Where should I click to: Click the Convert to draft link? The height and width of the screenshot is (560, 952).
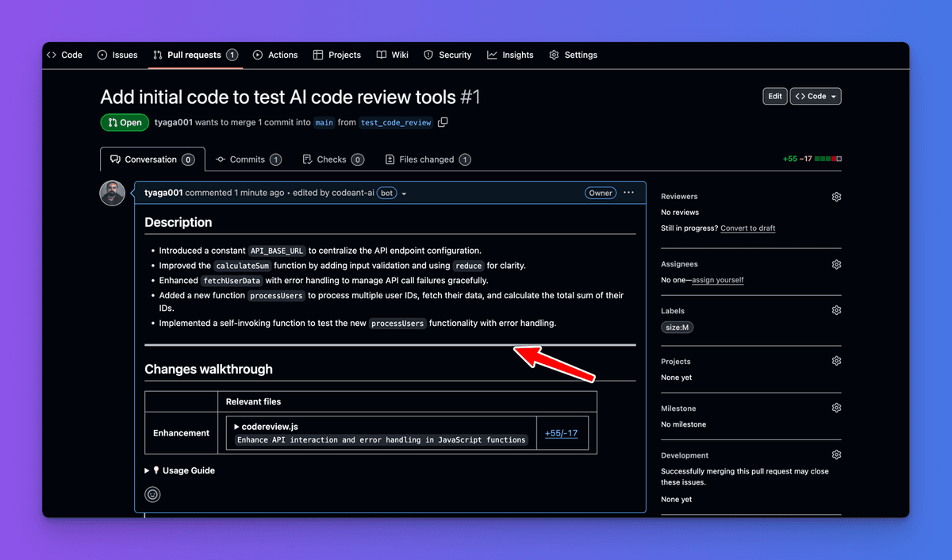pos(748,228)
